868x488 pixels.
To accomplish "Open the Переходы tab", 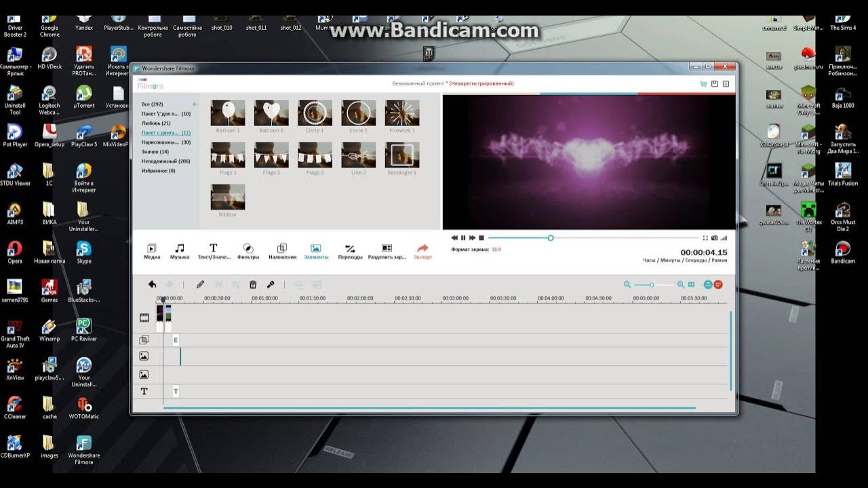I will click(x=350, y=251).
